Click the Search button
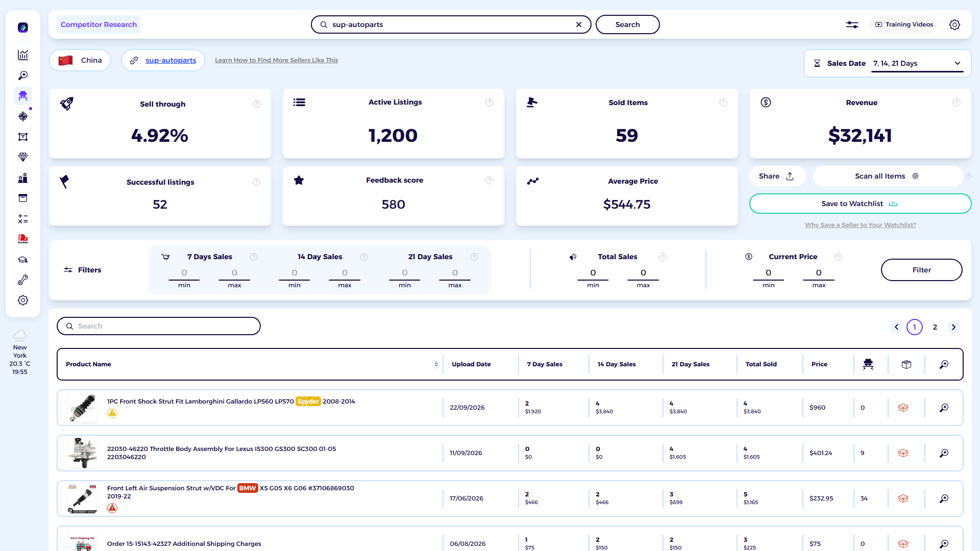The height and width of the screenshot is (551, 980). (x=627, y=24)
